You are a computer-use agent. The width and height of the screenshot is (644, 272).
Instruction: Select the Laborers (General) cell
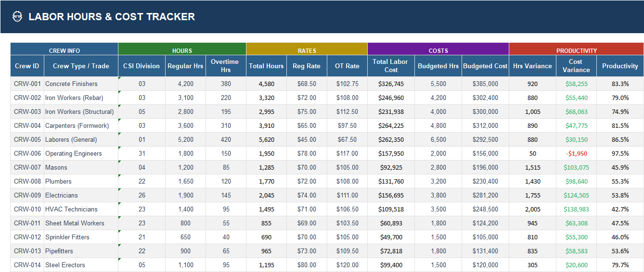coord(81,139)
